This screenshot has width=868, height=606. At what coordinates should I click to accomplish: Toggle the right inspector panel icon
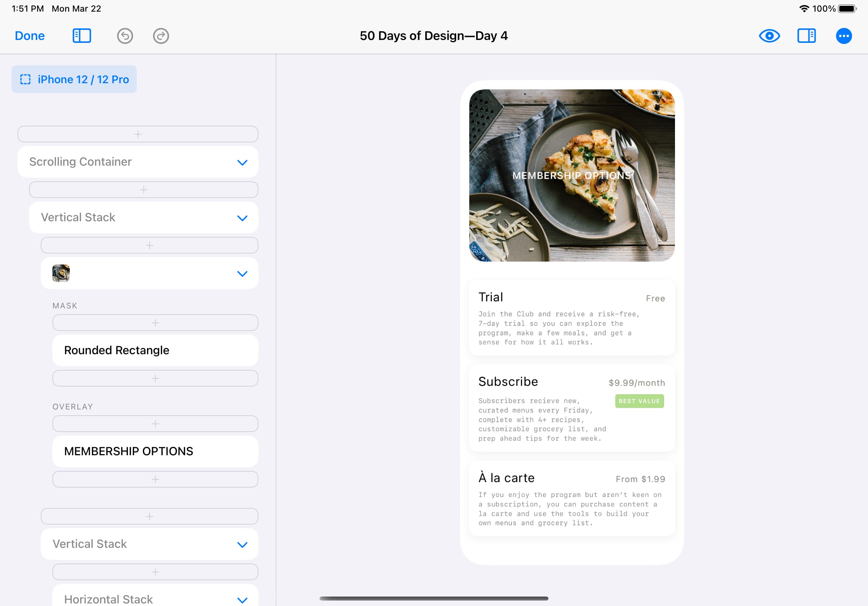806,36
